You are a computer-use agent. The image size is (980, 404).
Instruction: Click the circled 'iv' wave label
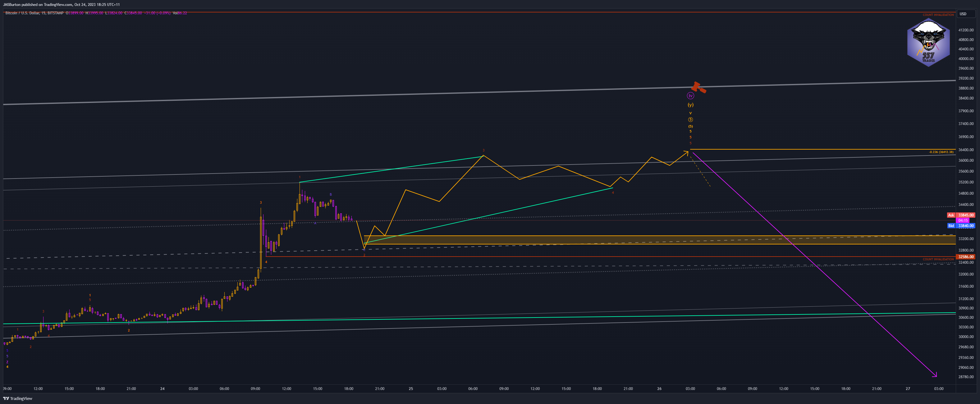690,96
